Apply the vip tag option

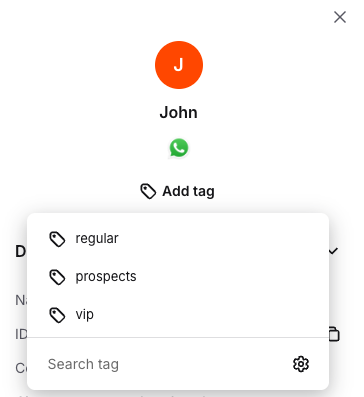click(178, 315)
